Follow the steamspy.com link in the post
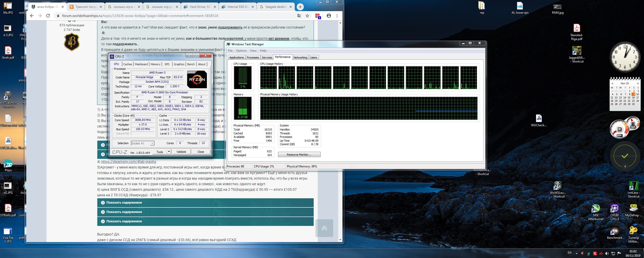644x258 pixels. [128, 162]
